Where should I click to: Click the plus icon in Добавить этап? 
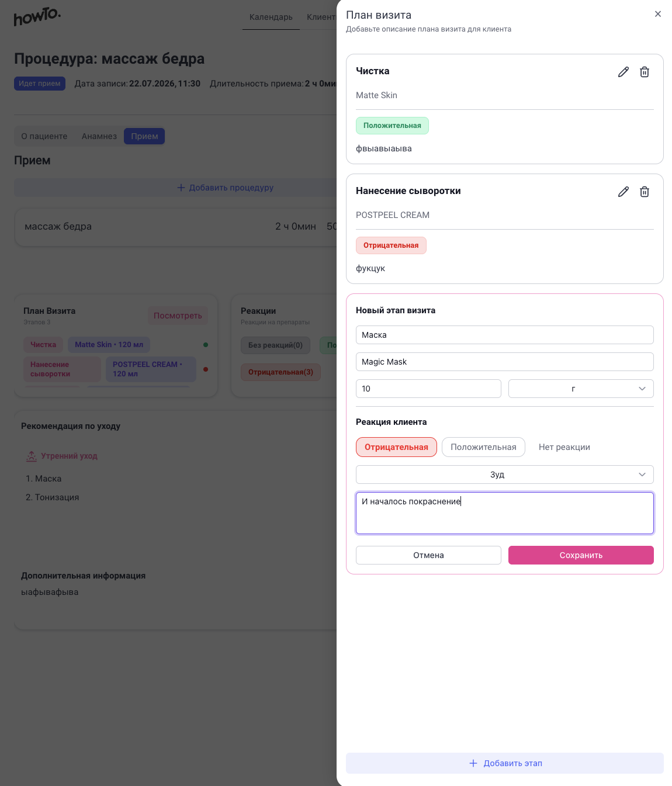click(x=473, y=763)
